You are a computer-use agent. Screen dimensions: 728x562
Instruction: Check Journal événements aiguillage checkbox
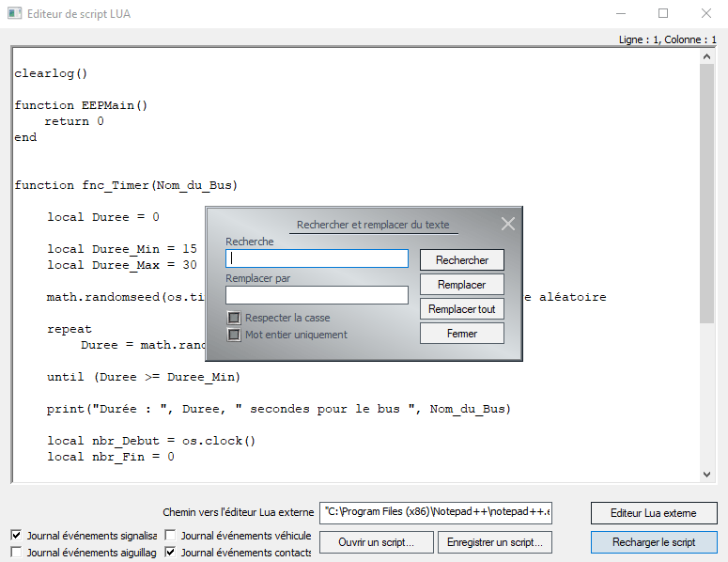click(16, 552)
